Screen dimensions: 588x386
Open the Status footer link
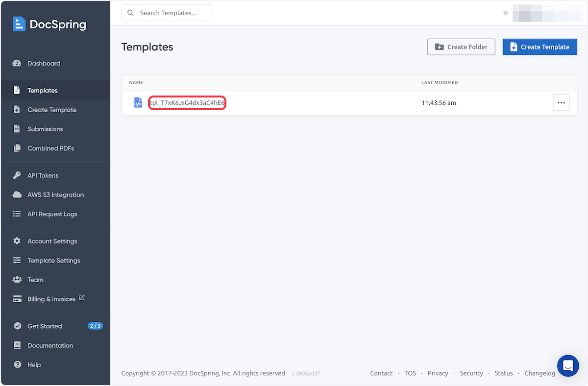click(x=504, y=373)
